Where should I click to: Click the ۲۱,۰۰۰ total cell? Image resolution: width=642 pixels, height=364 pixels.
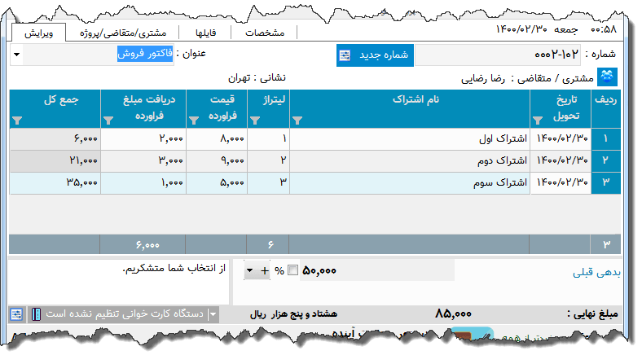click(x=55, y=160)
